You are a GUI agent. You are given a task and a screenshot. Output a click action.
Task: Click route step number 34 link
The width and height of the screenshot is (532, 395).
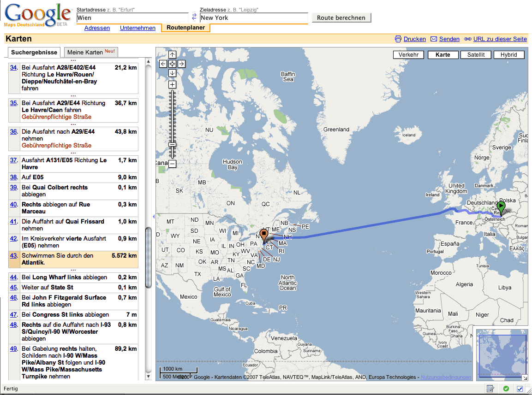13,67
